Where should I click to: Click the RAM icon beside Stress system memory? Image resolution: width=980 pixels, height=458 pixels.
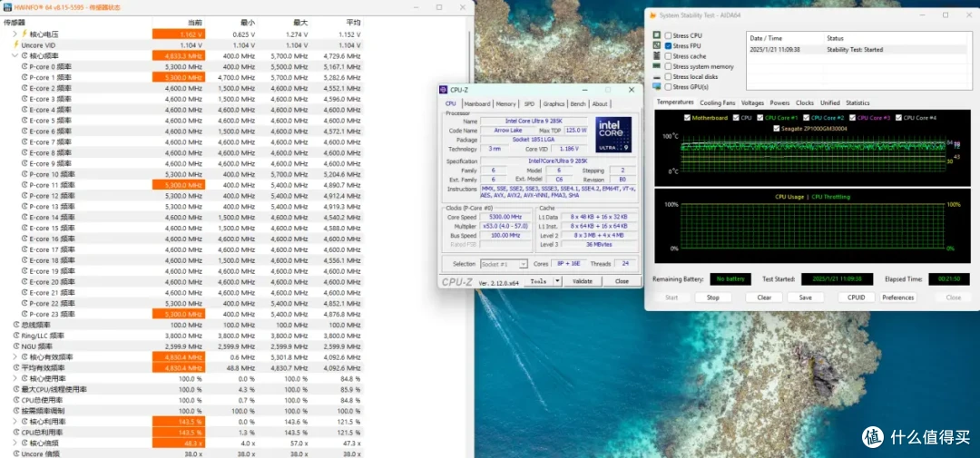tap(656, 66)
